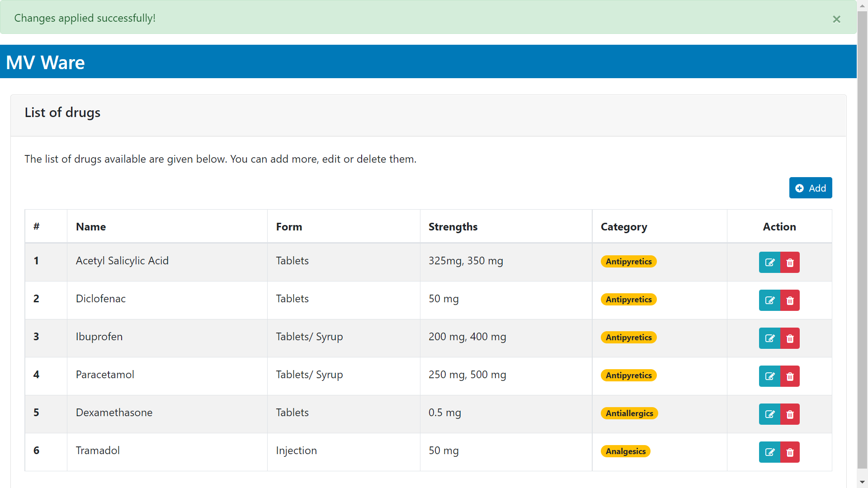This screenshot has width=868, height=488.
Task: Edit the Paracetamol entry
Action: 769,376
